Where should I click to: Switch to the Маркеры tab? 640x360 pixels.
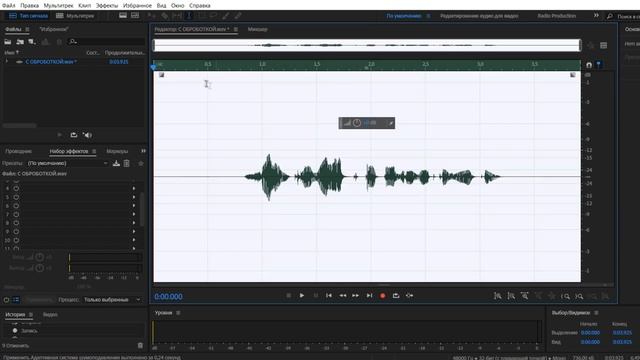coord(117,151)
